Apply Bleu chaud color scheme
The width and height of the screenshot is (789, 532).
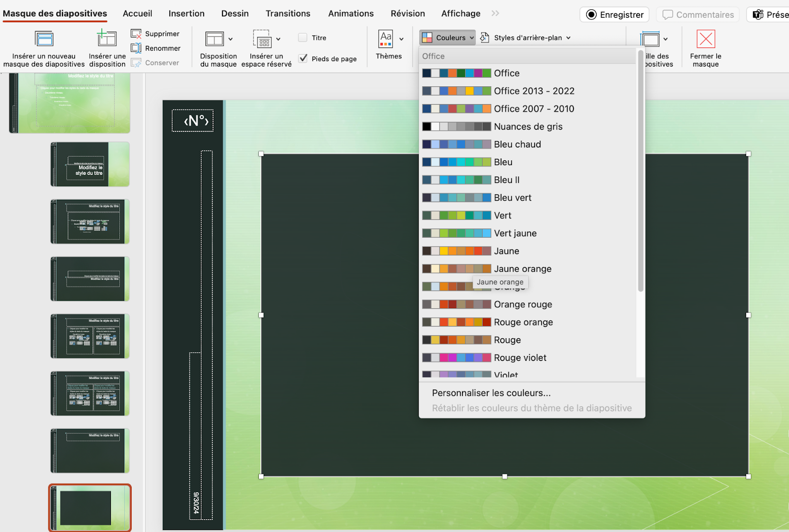[528, 144]
